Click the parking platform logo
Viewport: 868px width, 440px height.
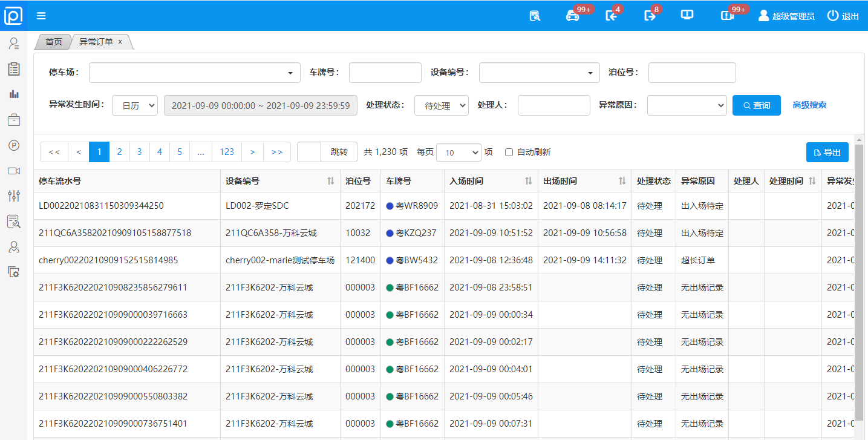[x=13, y=15]
